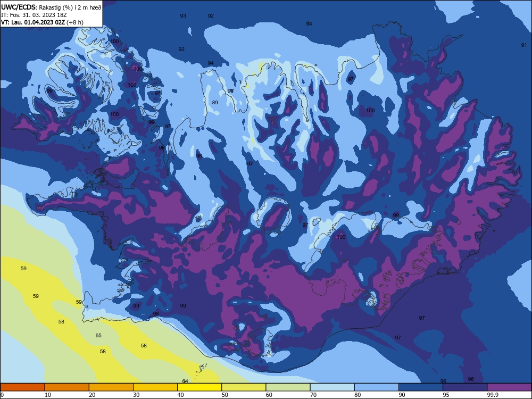Click the legend tick label '40'
This screenshot has width=532, height=399.
[180, 395]
